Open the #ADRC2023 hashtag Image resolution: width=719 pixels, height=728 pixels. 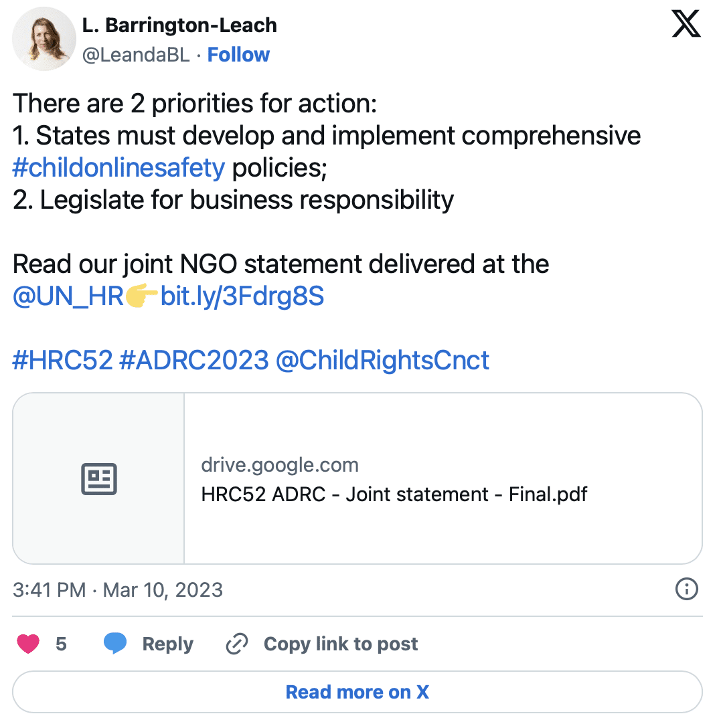[x=194, y=360]
